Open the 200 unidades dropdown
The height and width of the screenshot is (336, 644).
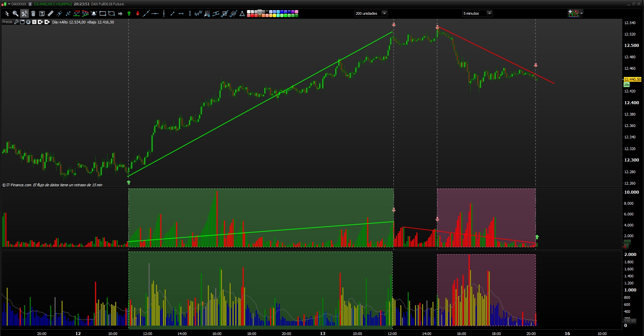[x=371, y=13]
